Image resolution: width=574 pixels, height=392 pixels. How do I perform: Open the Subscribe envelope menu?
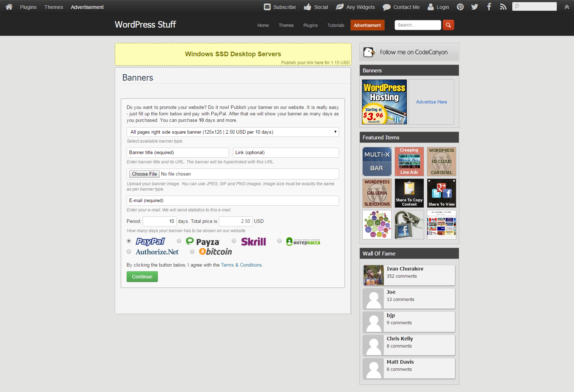pyautogui.click(x=280, y=7)
